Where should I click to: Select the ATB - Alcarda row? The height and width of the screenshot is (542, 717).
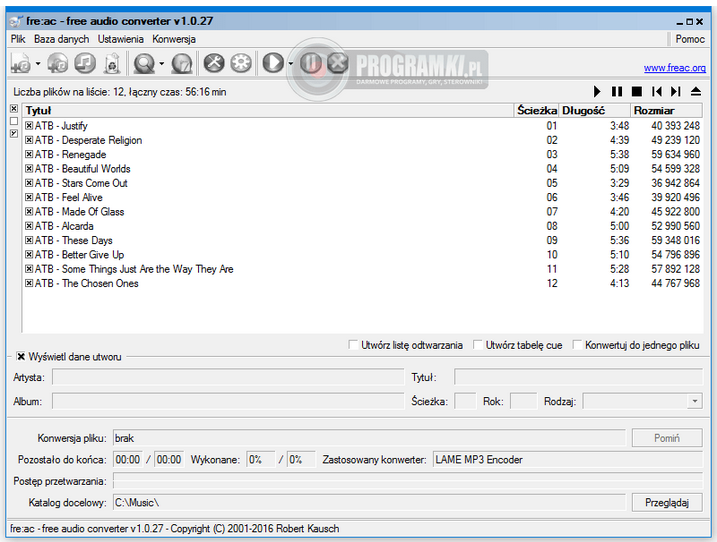pos(363,226)
